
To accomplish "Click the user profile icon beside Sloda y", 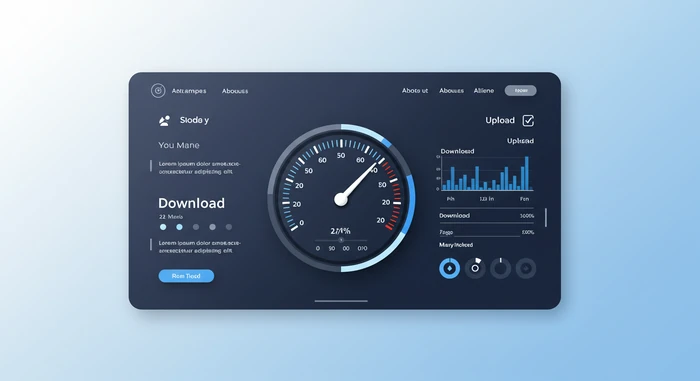I will pos(164,121).
